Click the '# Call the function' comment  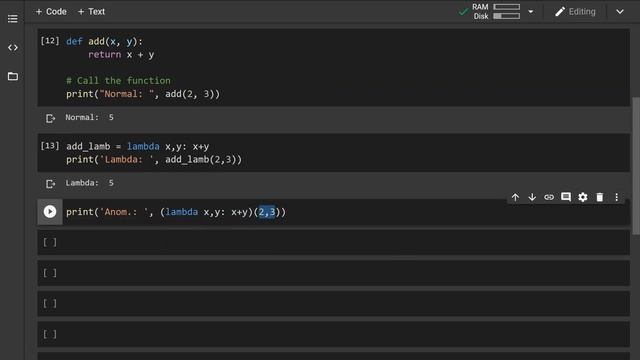[x=118, y=81]
